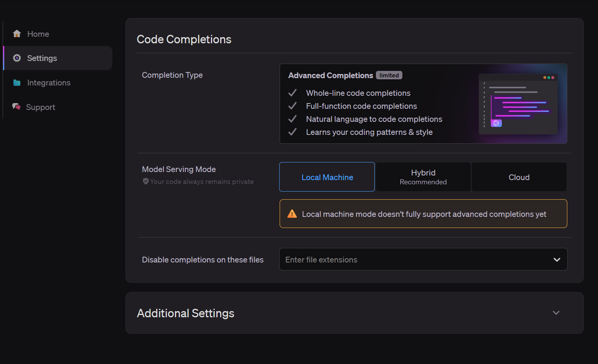Click the shield icon beside the privacy note
This screenshot has height=364, width=598.
point(145,181)
